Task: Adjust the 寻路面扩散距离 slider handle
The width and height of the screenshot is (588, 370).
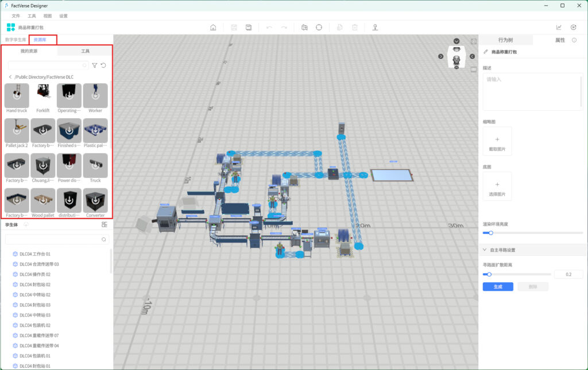Action: [489, 275]
